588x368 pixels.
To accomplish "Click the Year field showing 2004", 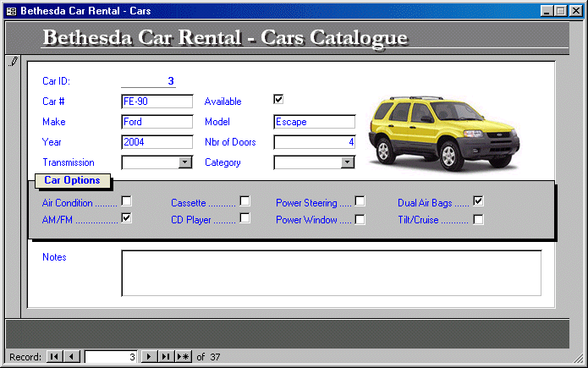I will point(157,142).
